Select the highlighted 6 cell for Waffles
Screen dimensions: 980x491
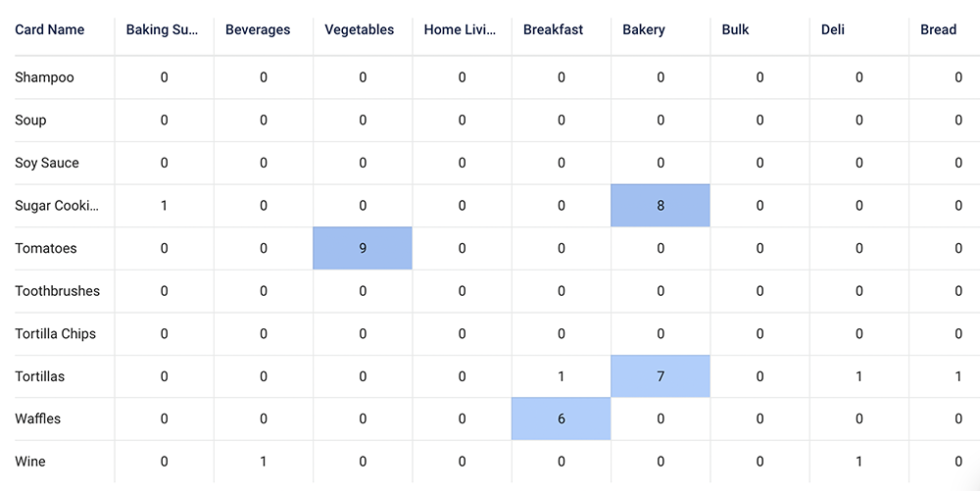pyautogui.click(x=561, y=419)
